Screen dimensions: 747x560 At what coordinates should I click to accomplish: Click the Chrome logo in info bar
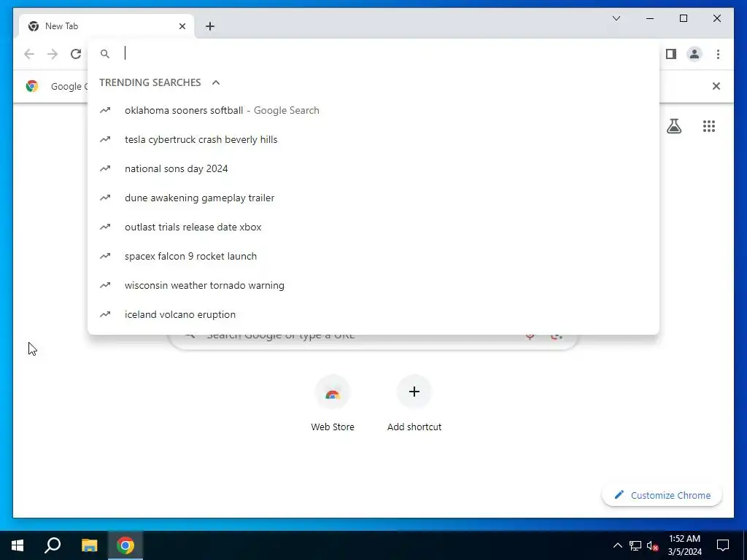pos(32,86)
